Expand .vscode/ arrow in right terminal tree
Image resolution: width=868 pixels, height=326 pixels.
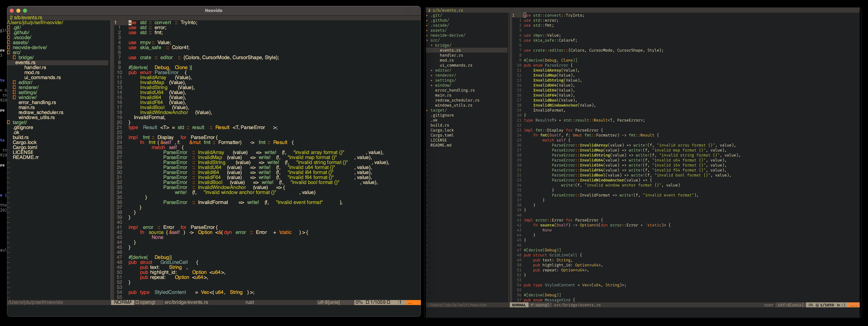click(x=427, y=25)
